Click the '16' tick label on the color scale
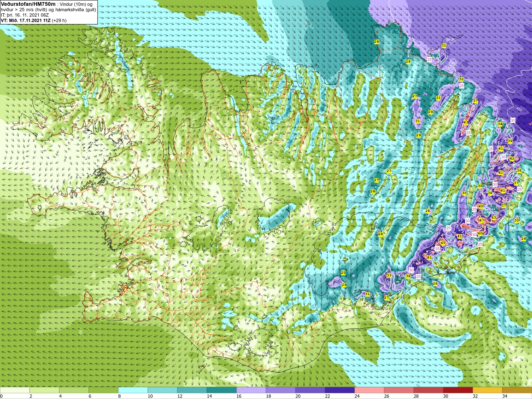The height and width of the screenshot is (399, 532). [239, 396]
